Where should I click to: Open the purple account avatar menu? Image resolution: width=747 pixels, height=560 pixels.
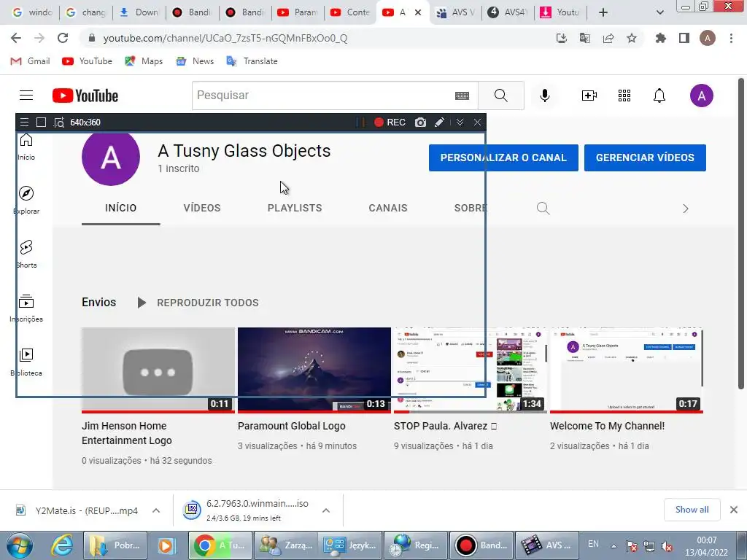pos(701,96)
